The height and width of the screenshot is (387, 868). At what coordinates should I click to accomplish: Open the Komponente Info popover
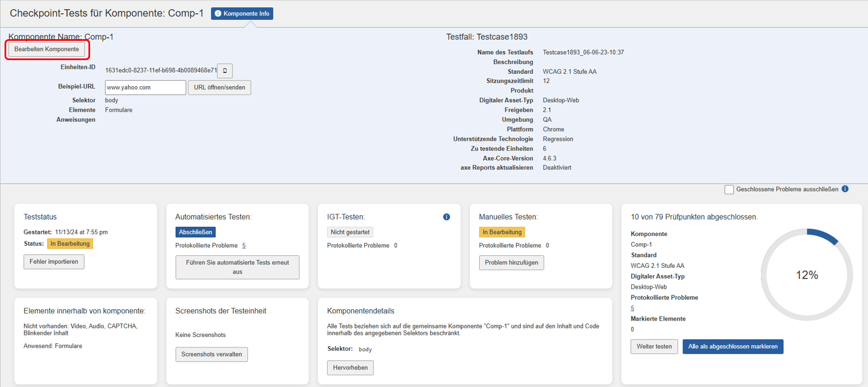pos(242,14)
